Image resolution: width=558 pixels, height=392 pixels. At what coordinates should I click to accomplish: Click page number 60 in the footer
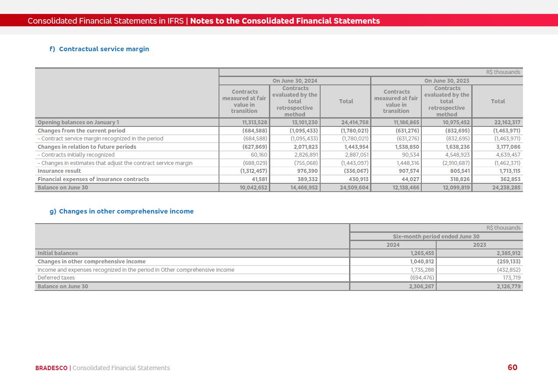(512, 367)
